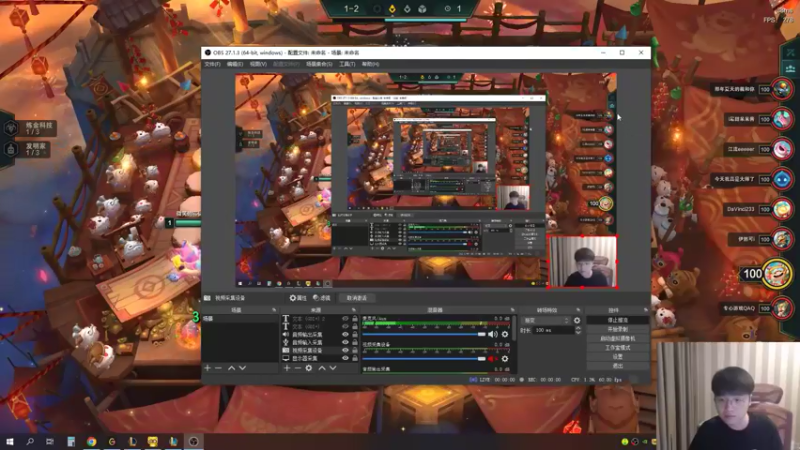Open microphone channel settings gear in mixer
Image resolution: width=800 pixels, height=450 pixels.
[x=505, y=334]
